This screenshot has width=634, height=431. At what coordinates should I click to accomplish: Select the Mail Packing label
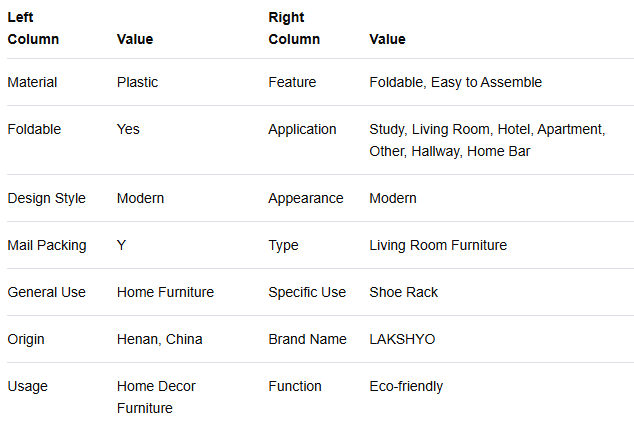point(47,245)
